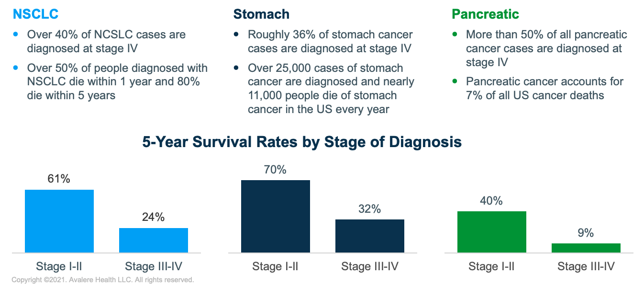Select the 9% data label

[x=586, y=233]
